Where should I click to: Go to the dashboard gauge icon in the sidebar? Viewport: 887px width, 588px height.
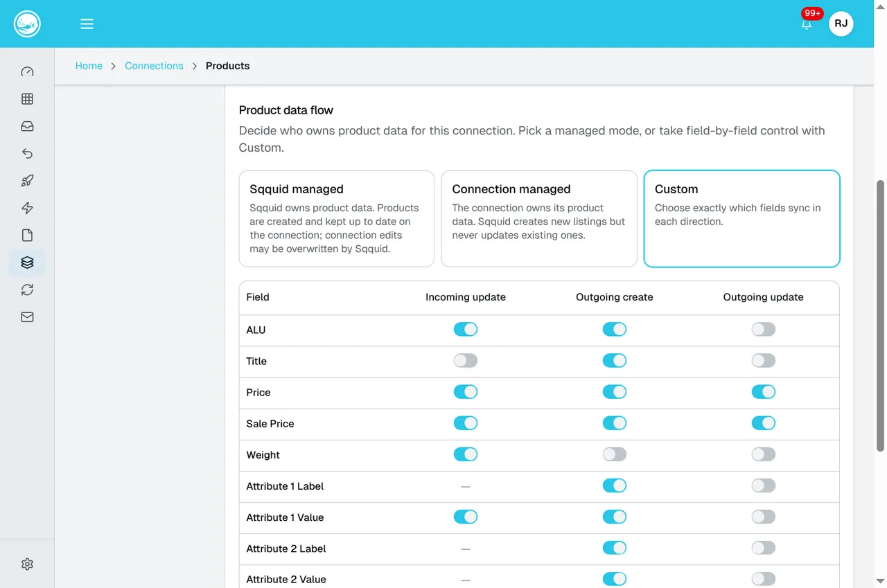[27, 71]
